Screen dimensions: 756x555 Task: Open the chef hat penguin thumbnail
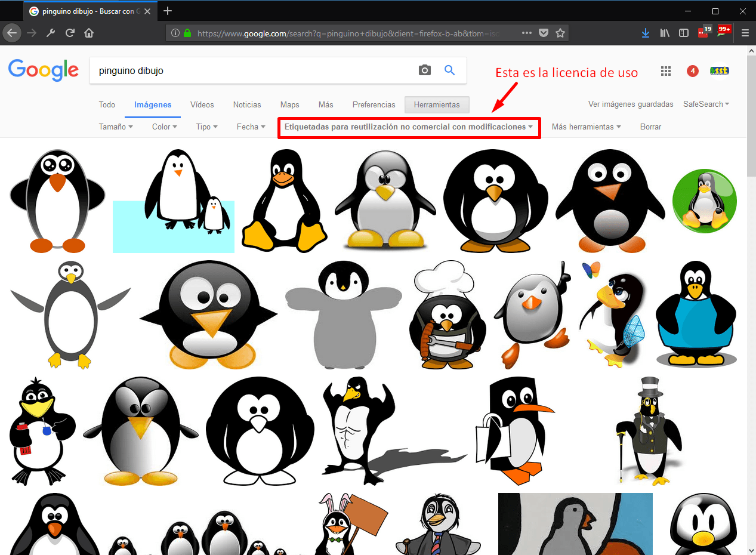(448, 314)
